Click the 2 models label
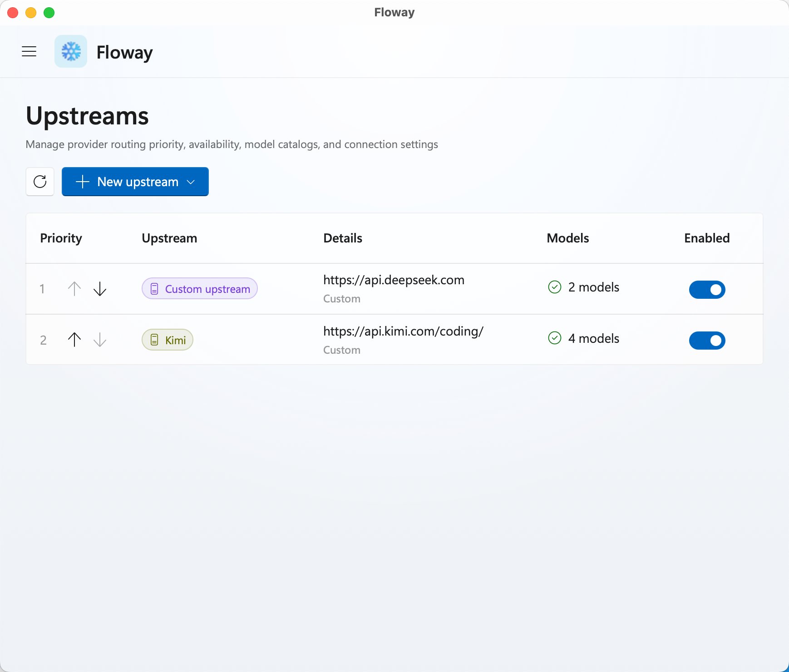The height and width of the screenshot is (672, 789). coord(594,287)
